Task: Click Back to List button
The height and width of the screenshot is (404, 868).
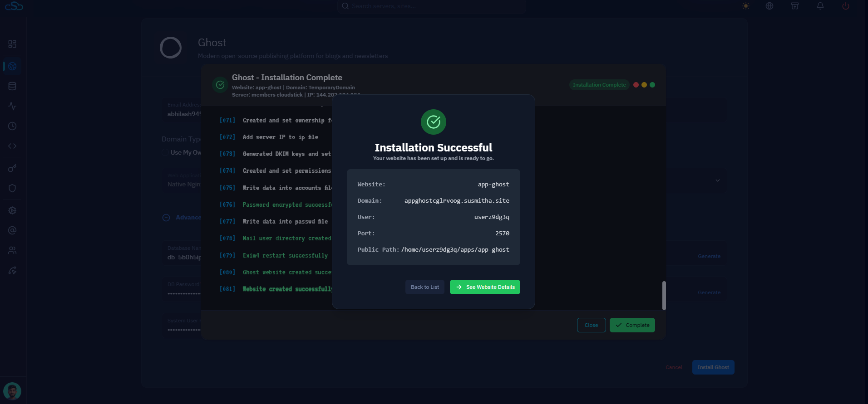Action: (x=425, y=287)
